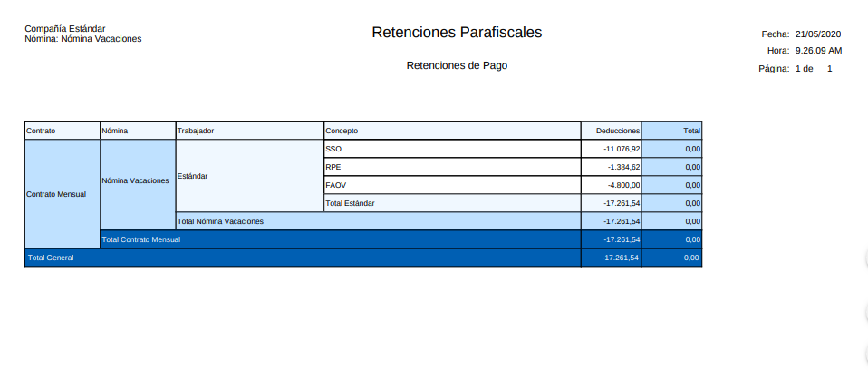The height and width of the screenshot is (390, 868).
Task: Select the date value "21/05/2020"
Action: [818, 34]
